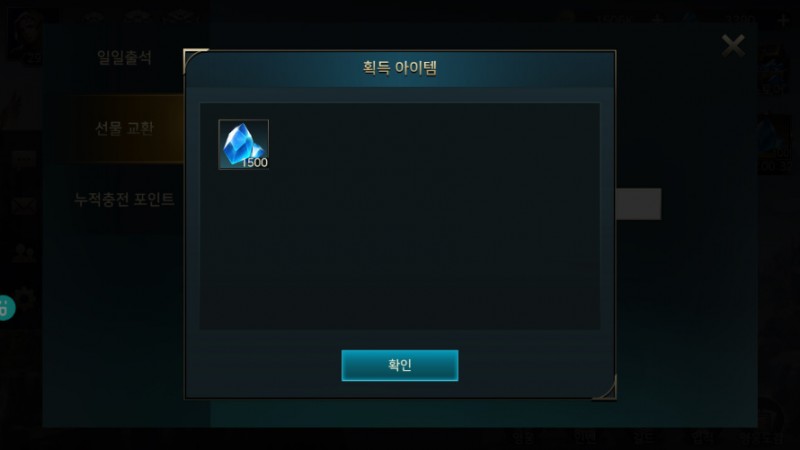Image resolution: width=800 pixels, height=450 pixels.
Task: Open the crystal offer thumbnail with countdown timer
Action: (x=776, y=145)
